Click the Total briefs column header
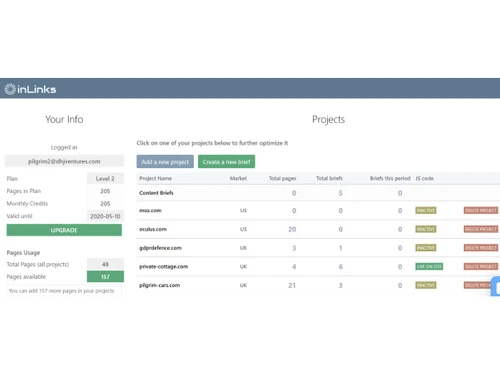The image size is (500, 375). point(329,178)
